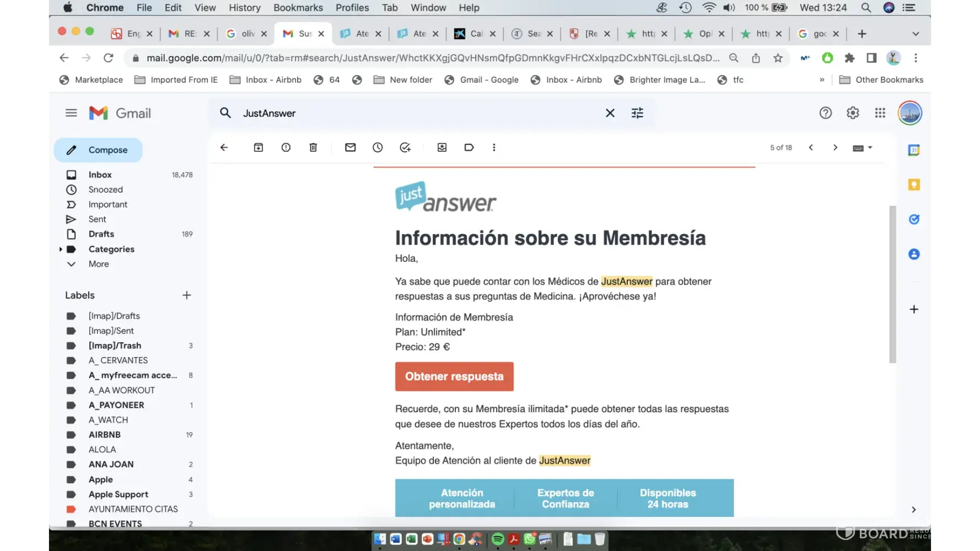Open Gmail Settings gear
This screenshot has height=551, width=980.
[x=853, y=113]
